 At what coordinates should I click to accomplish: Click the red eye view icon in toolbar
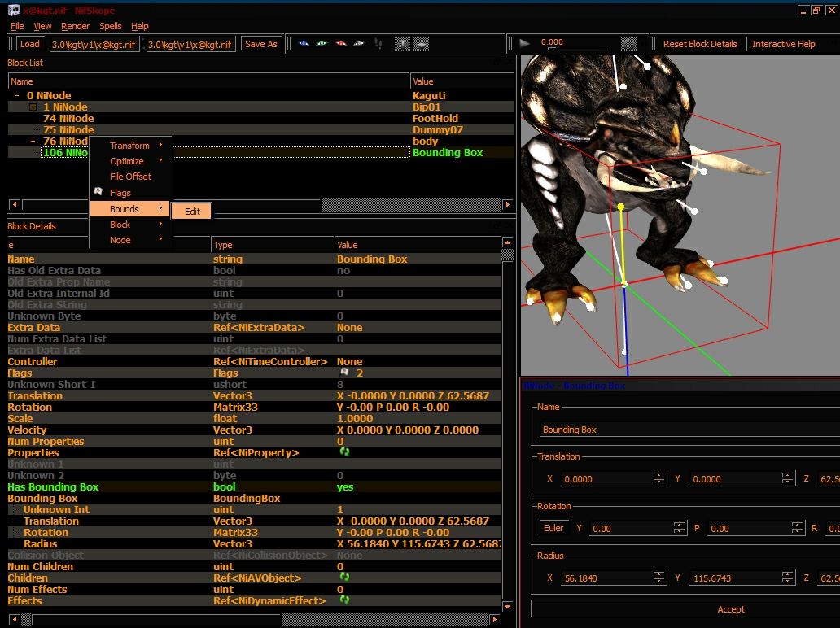341,44
